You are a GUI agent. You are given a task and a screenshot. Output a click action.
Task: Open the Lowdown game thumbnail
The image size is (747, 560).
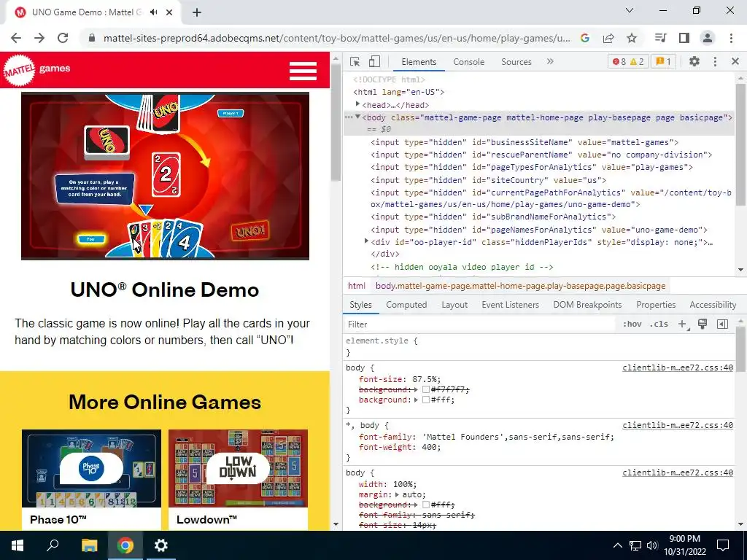tap(239, 469)
